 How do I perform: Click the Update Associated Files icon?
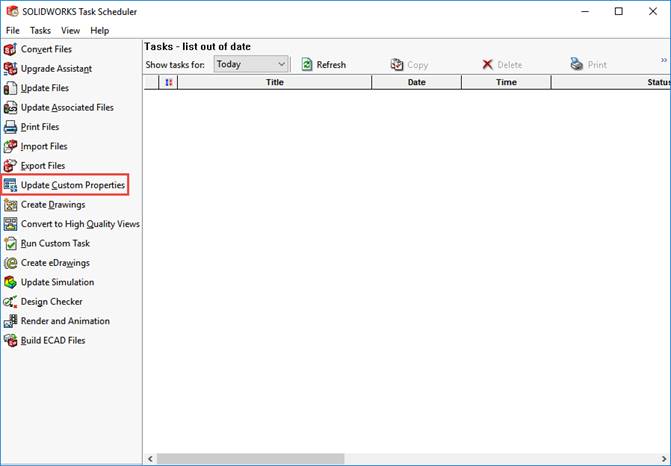click(x=10, y=108)
